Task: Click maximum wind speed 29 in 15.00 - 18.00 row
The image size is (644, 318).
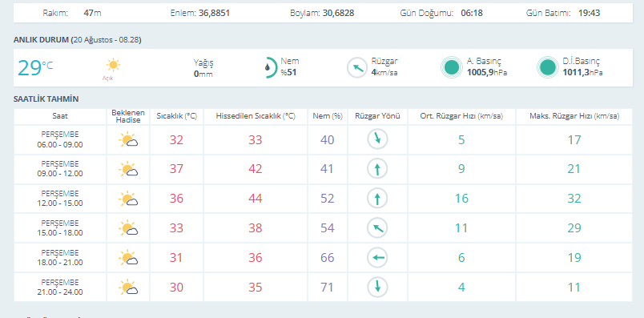Action: (574, 228)
